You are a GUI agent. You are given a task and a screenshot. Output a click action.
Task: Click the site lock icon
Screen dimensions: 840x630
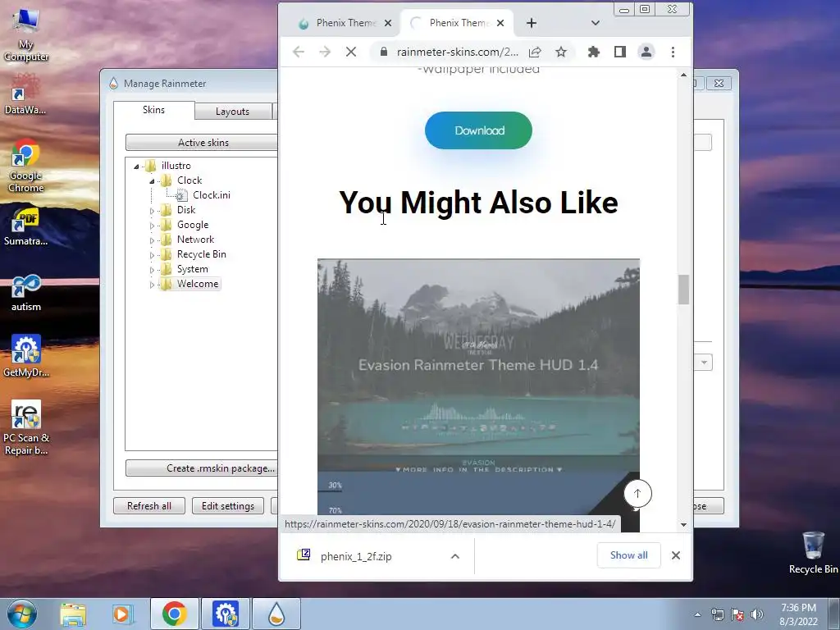(384, 52)
